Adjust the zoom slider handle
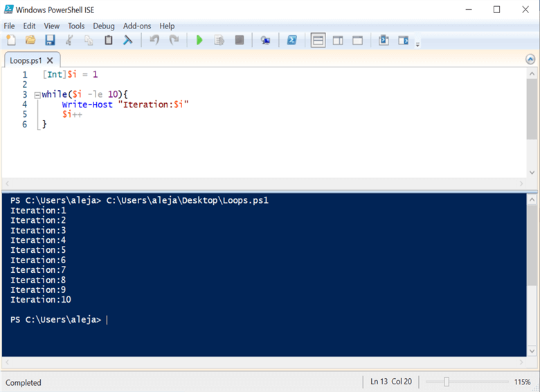The width and height of the screenshot is (540, 392). [447, 382]
